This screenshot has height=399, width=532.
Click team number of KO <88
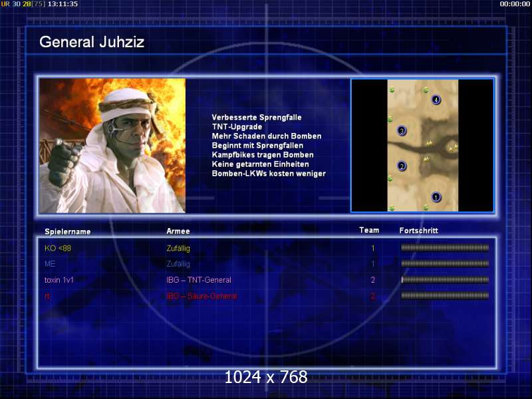[373, 248]
